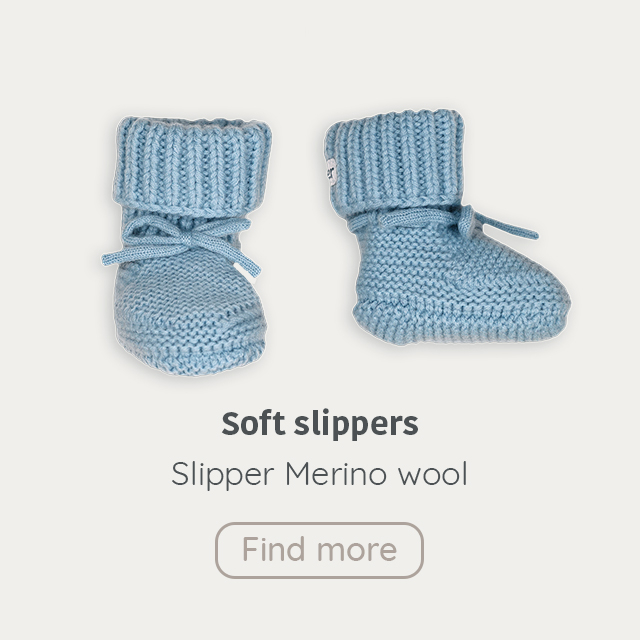Click the word "slippers" in the heading

pos(356,425)
